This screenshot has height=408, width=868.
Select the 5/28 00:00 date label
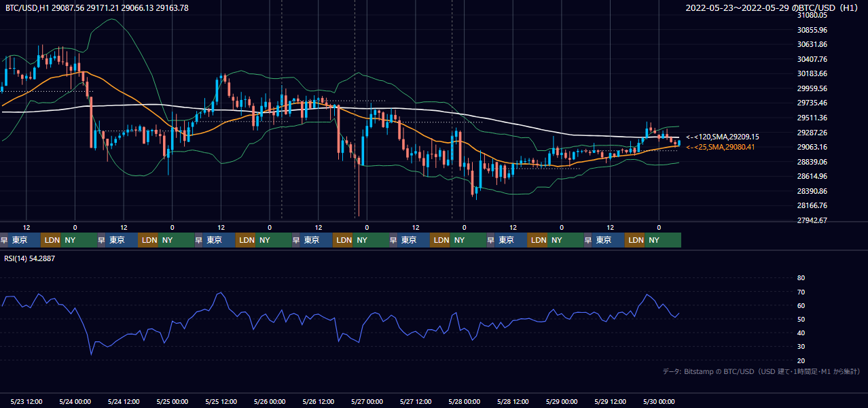point(465,402)
